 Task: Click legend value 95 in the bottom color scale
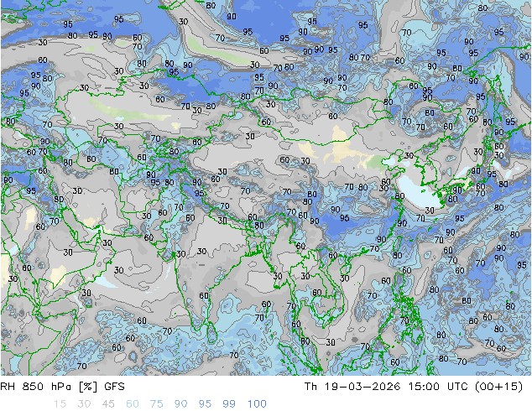tap(205, 404)
